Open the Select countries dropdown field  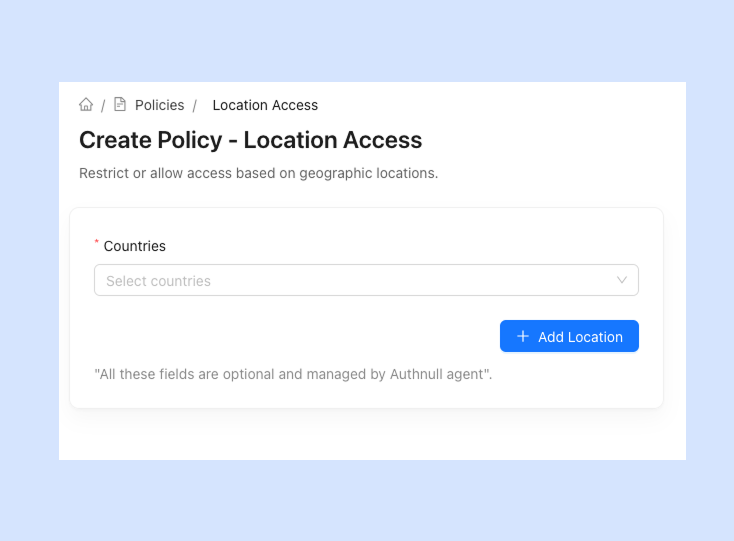click(x=366, y=280)
